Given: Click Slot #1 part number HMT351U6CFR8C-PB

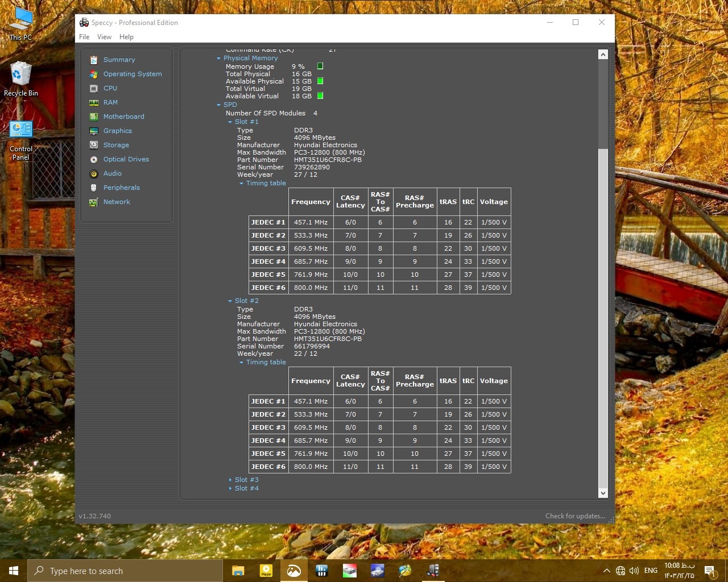Looking at the screenshot, I should 328,160.
